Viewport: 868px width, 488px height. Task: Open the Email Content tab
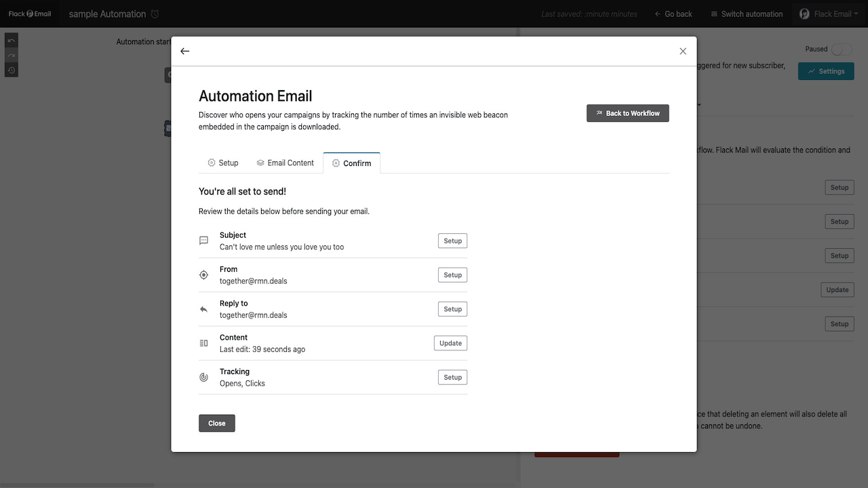click(285, 163)
